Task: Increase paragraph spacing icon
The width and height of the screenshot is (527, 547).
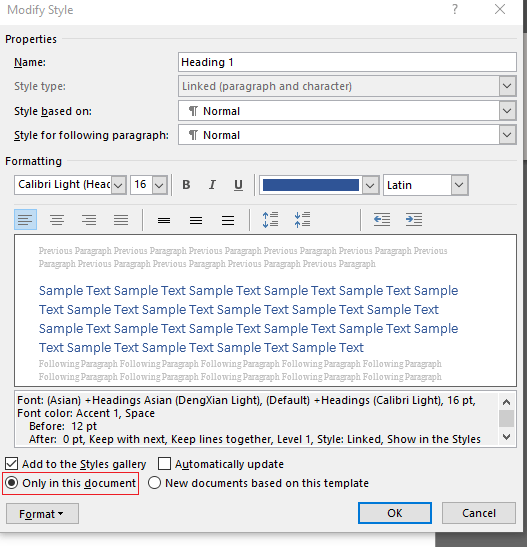Action: coord(270,220)
